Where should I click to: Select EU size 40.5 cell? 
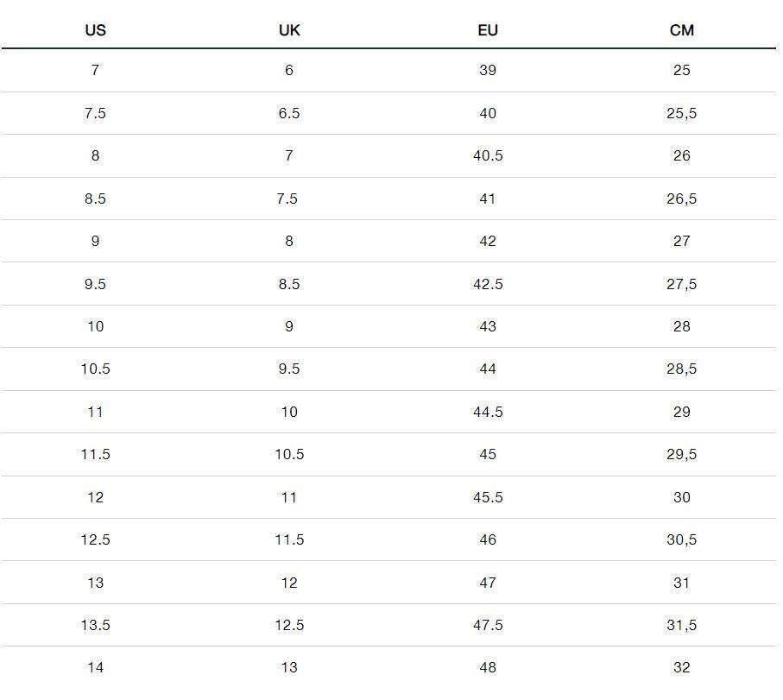(488, 155)
